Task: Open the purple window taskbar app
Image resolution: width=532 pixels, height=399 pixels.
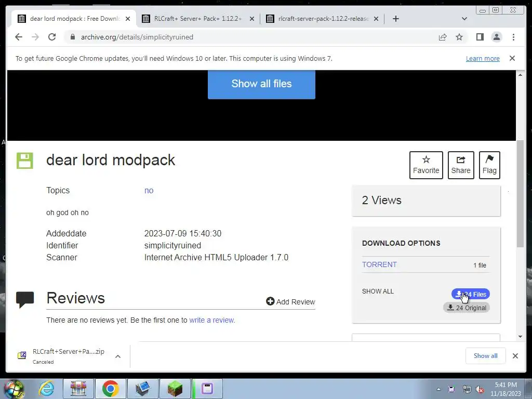Action: (207, 389)
